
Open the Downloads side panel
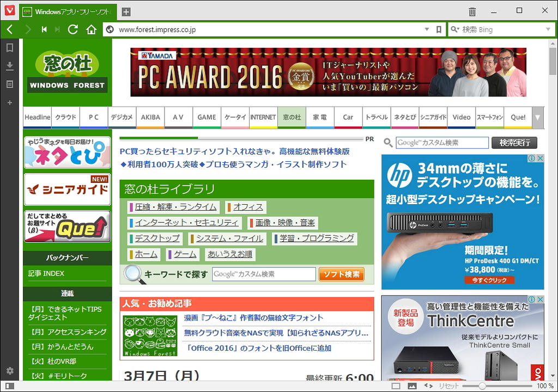(10, 66)
